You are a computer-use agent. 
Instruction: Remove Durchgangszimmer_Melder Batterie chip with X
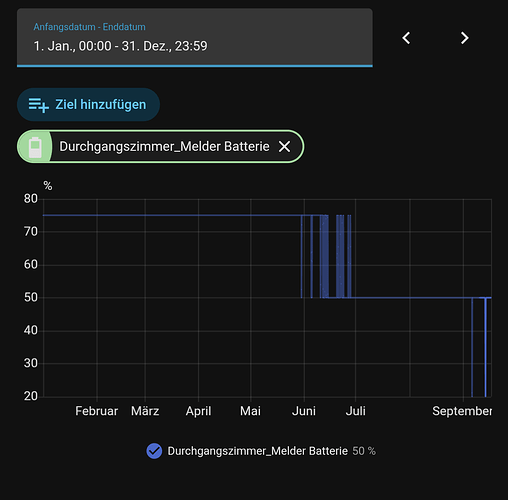coord(284,146)
